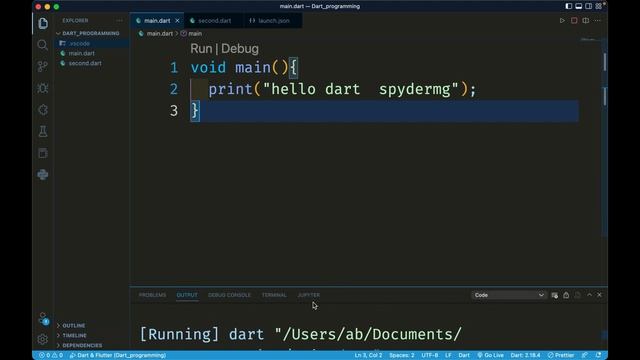The image size is (640, 360).
Task: Open editor more actions ellipsis
Action: 598,20
